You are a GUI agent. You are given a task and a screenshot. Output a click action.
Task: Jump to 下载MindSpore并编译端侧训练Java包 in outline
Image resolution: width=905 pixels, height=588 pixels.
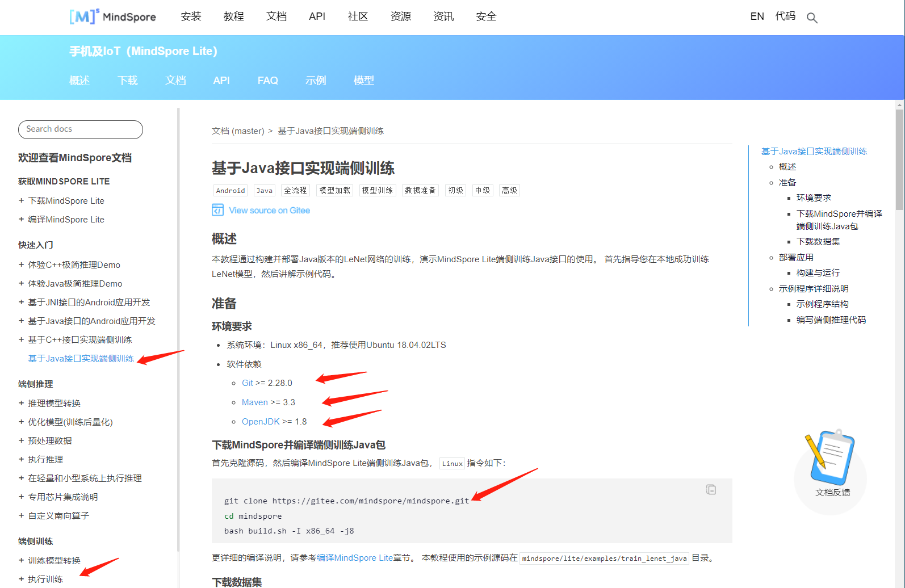click(839, 220)
